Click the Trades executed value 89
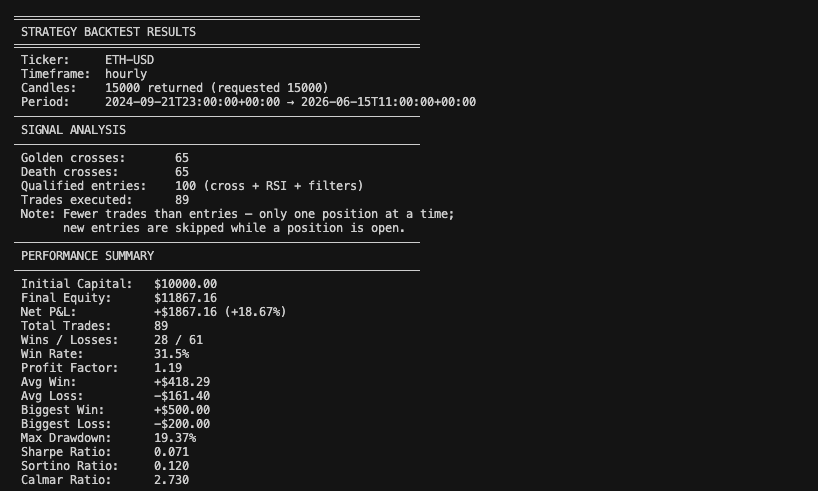The height and width of the screenshot is (491, 818). pyautogui.click(x=182, y=200)
